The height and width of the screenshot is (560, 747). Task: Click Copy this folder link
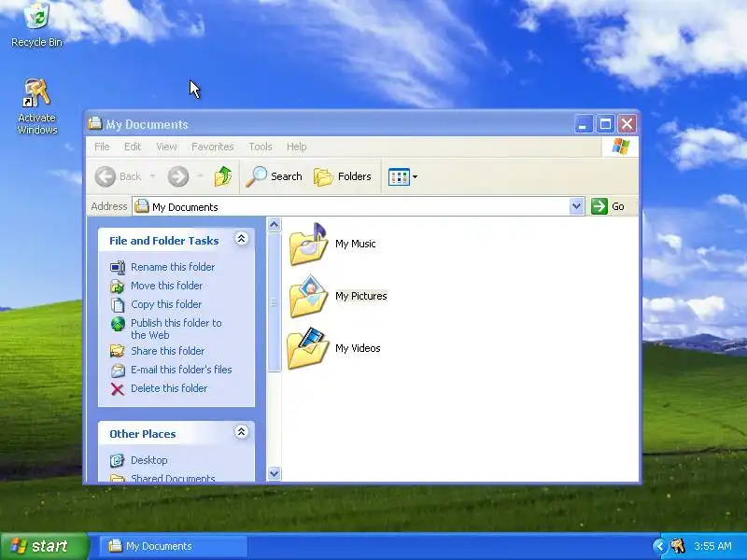click(166, 304)
